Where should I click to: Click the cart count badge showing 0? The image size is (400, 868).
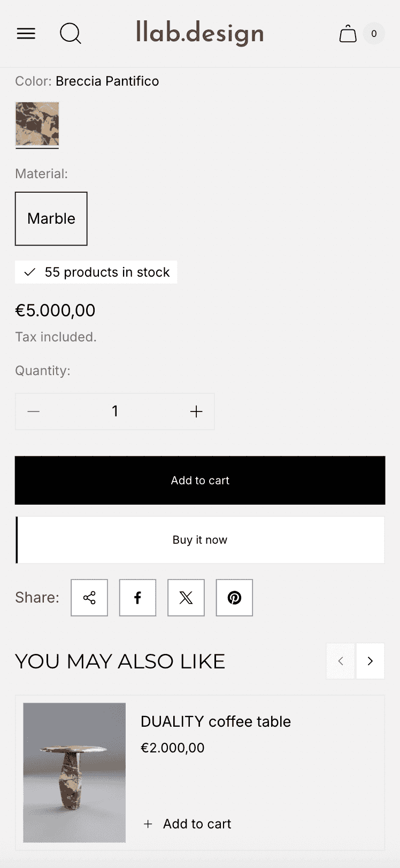point(374,34)
